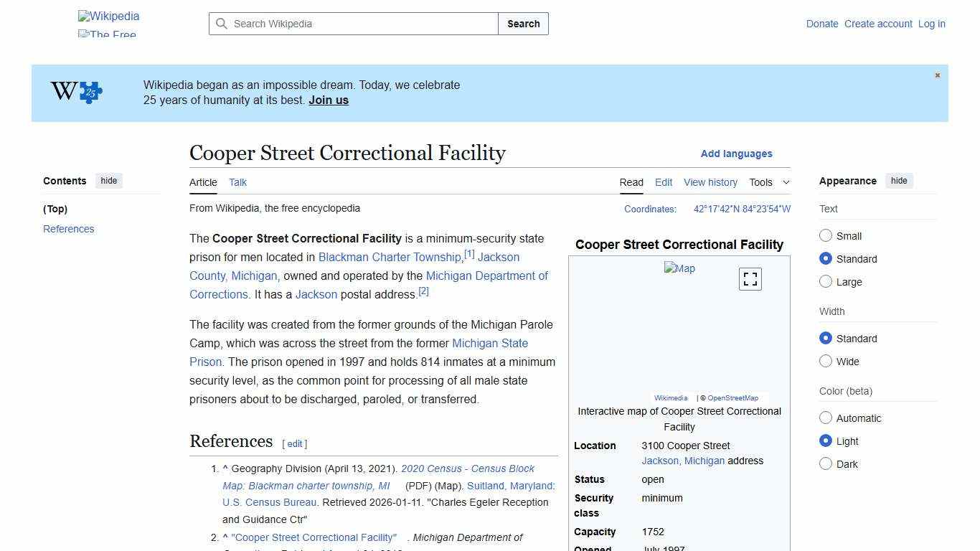Open the Join us link

click(328, 100)
